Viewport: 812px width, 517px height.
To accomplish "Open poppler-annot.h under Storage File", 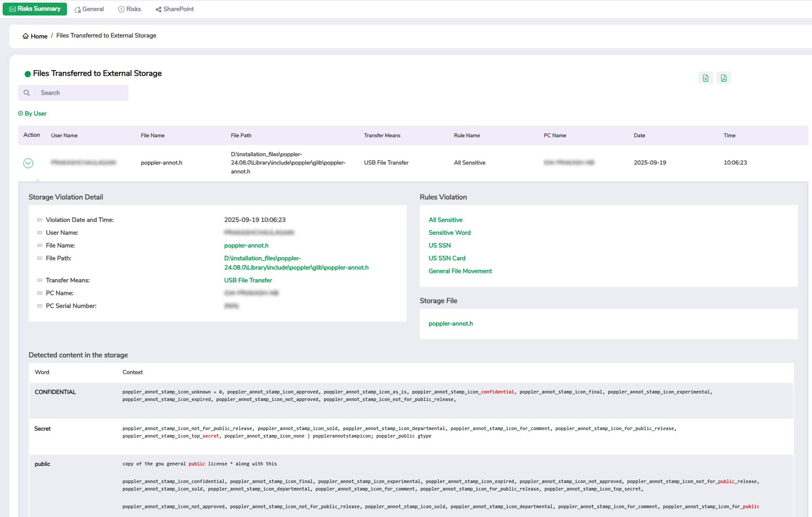I will 450,323.
